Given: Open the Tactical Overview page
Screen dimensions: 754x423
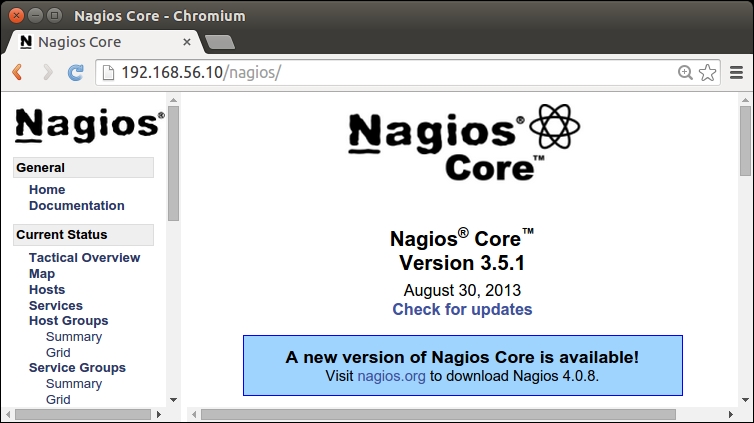Looking at the screenshot, I should click(x=84, y=257).
